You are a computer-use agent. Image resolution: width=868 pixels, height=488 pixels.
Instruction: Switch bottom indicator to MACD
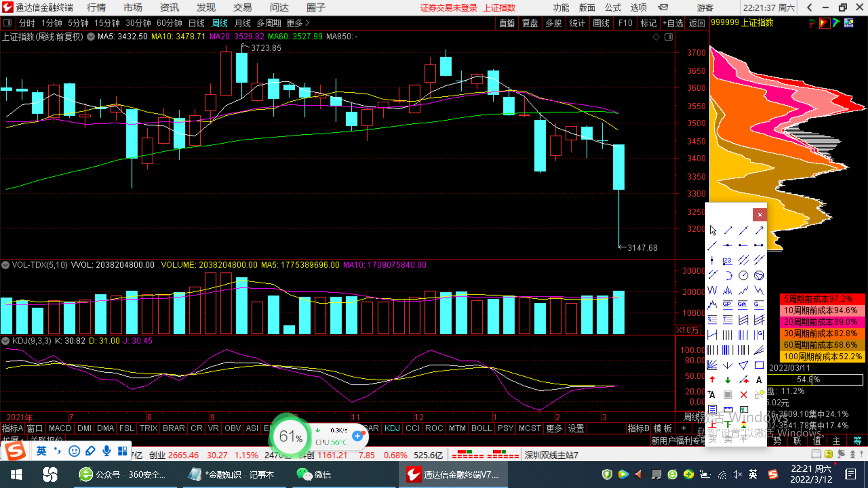coord(60,428)
